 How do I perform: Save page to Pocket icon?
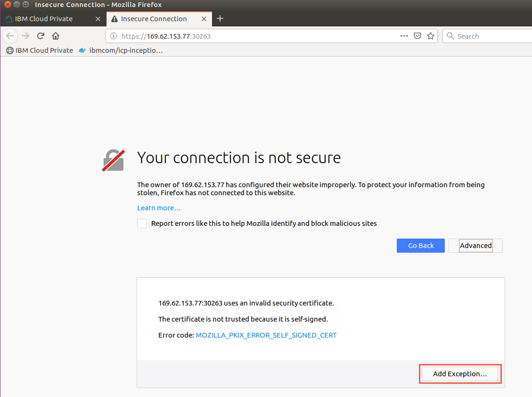coord(417,36)
